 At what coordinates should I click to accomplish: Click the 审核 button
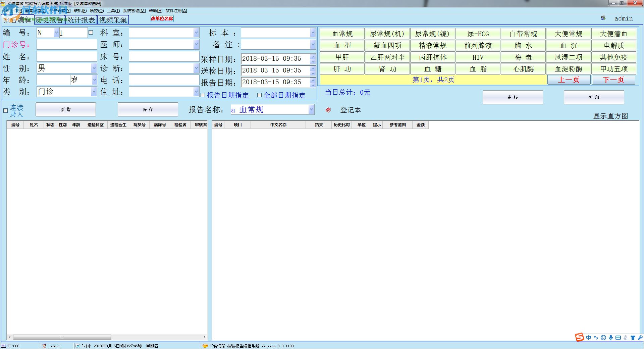513,97
